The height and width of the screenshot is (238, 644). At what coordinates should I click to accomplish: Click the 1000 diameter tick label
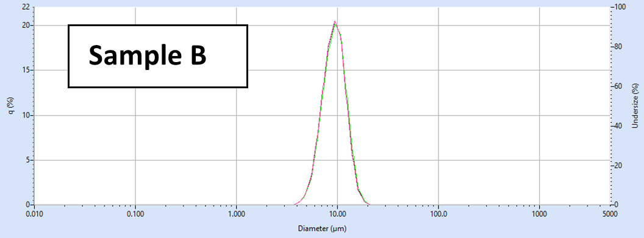click(539, 214)
